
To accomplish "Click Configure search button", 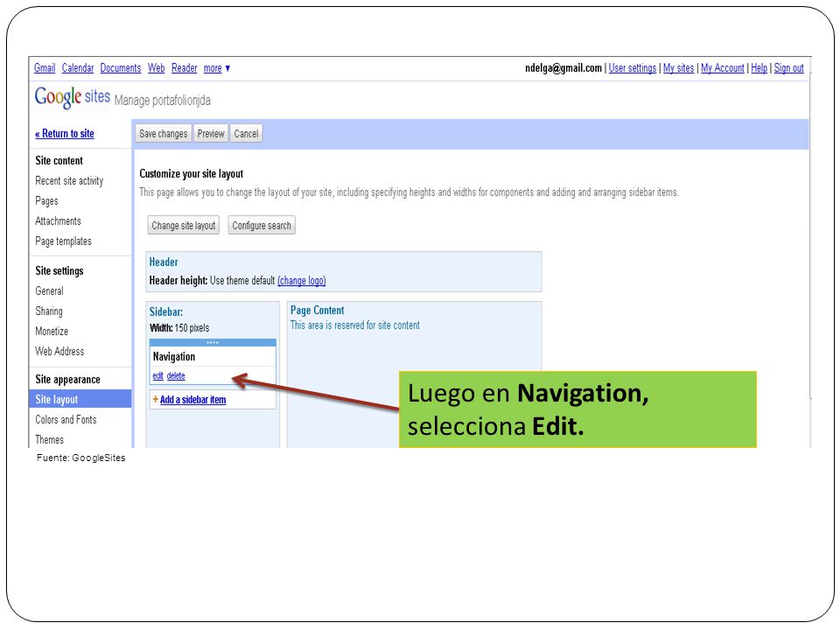I will tap(262, 226).
